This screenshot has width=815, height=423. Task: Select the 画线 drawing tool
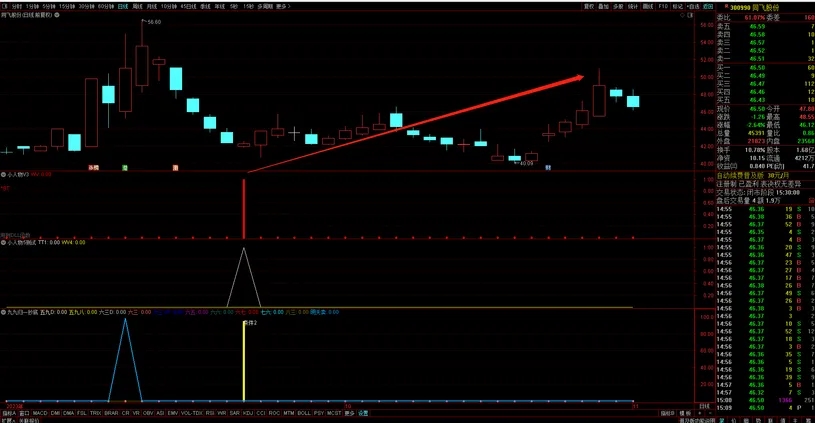pos(648,5)
